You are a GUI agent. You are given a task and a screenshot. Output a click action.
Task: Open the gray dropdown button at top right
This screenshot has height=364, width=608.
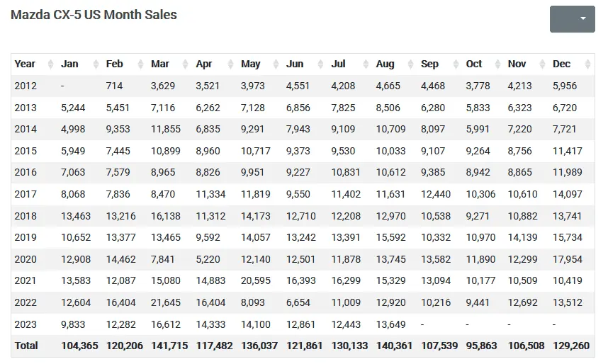pyautogui.click(x=572, y=18)
